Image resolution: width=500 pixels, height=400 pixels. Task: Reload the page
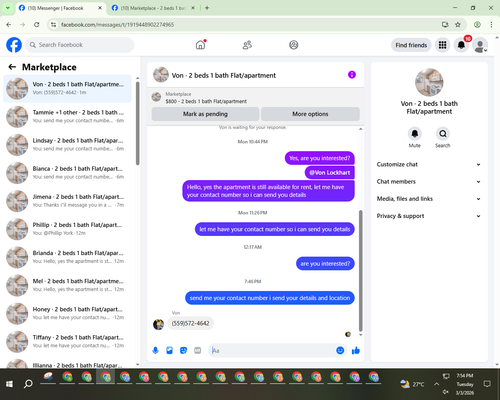tap(37, 25)
